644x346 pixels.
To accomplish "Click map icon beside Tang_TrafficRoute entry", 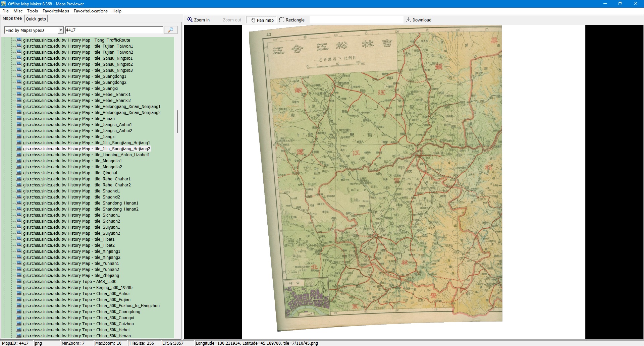I will tap(19, 40).
